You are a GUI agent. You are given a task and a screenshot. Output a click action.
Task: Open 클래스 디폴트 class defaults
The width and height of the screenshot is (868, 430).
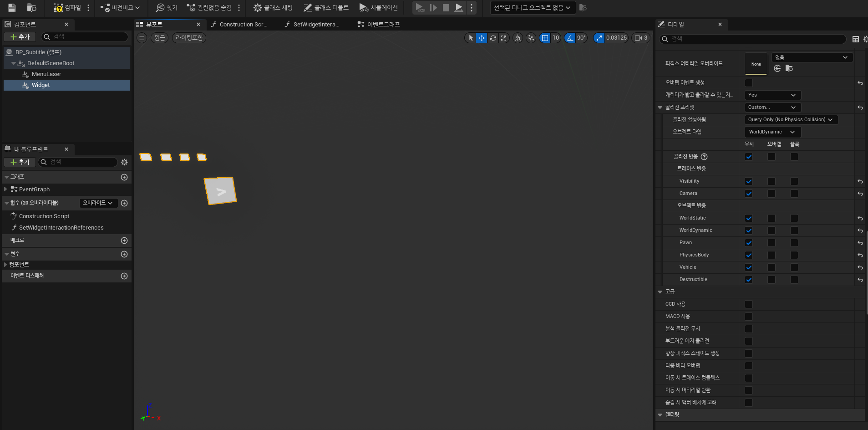point(326,8)
